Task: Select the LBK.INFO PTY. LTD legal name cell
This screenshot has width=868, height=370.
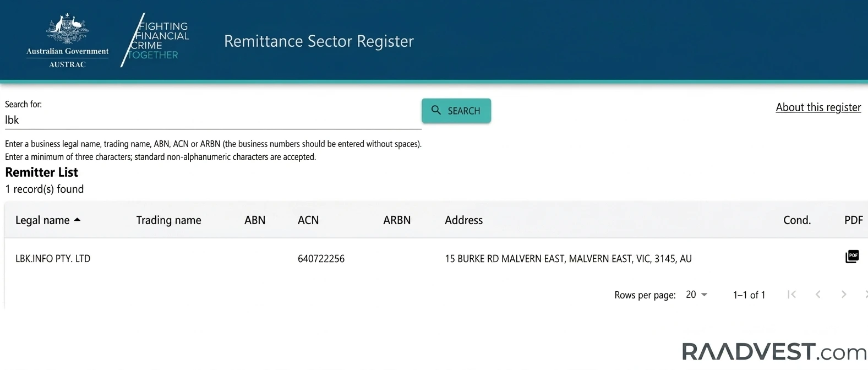Action: click(53, 259)
